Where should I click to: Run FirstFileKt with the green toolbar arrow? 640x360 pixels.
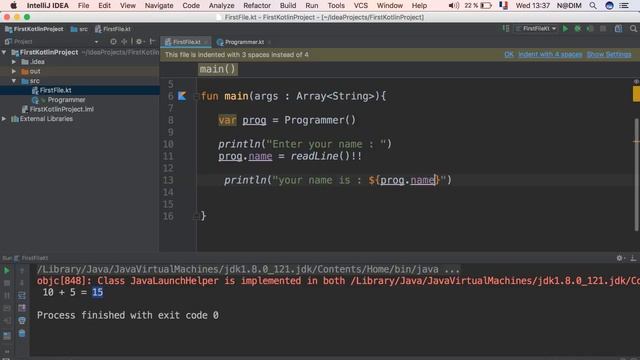565,29
